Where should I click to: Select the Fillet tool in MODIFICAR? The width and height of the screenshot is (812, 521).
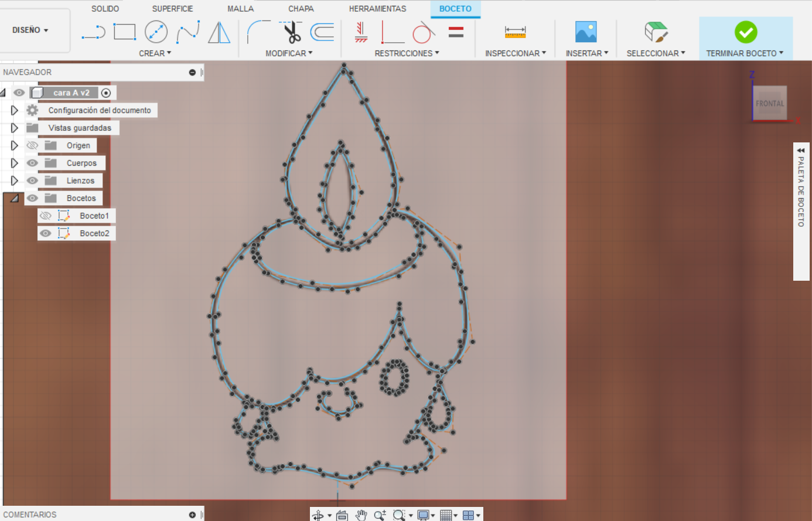tap(258, 32)
